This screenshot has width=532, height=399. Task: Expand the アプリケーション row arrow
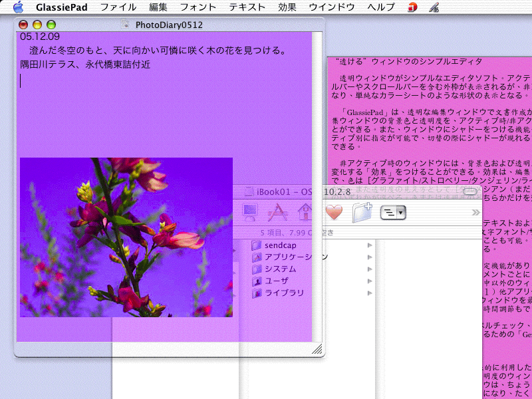[370, 257]
